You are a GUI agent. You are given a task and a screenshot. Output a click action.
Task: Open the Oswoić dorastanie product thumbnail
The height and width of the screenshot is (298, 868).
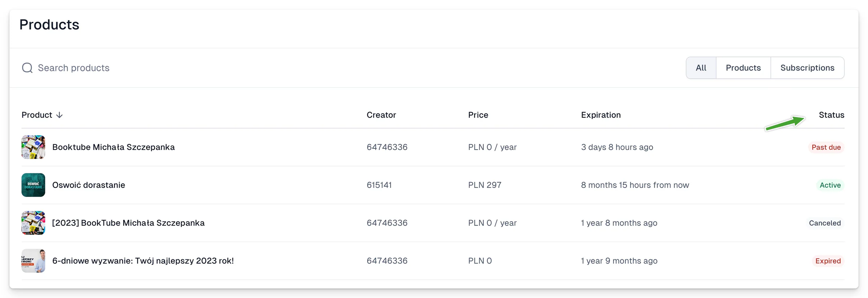coord(33,185)
